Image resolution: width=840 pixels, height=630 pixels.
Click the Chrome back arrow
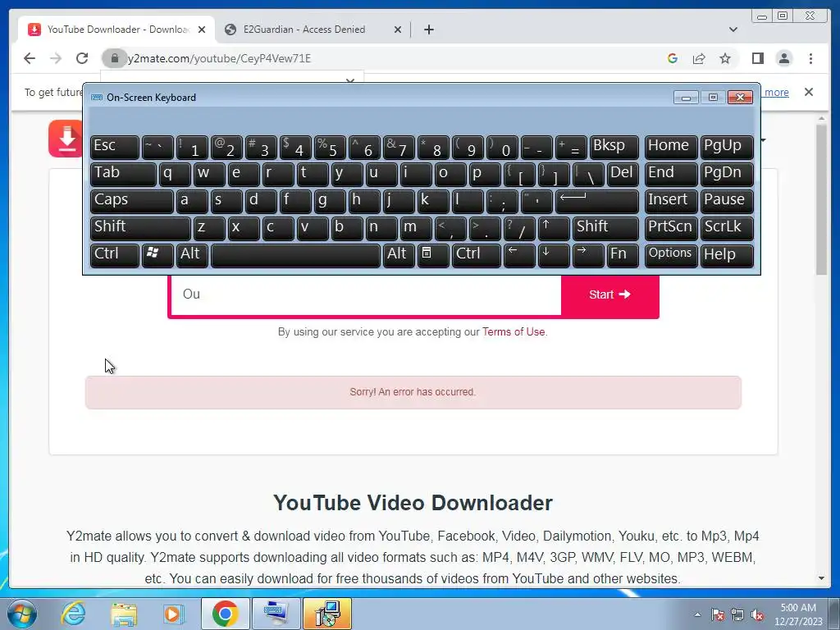[30, 58]
